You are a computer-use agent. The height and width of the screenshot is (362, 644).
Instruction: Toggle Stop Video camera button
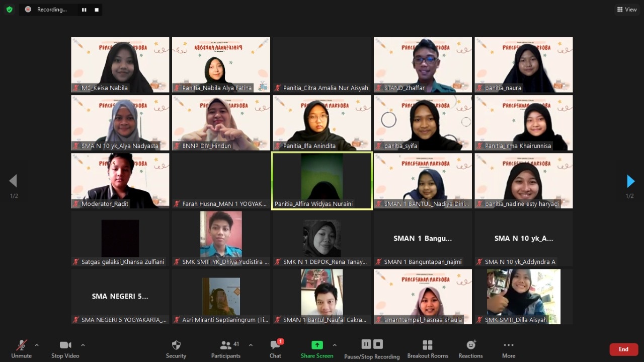click(65, 349)
